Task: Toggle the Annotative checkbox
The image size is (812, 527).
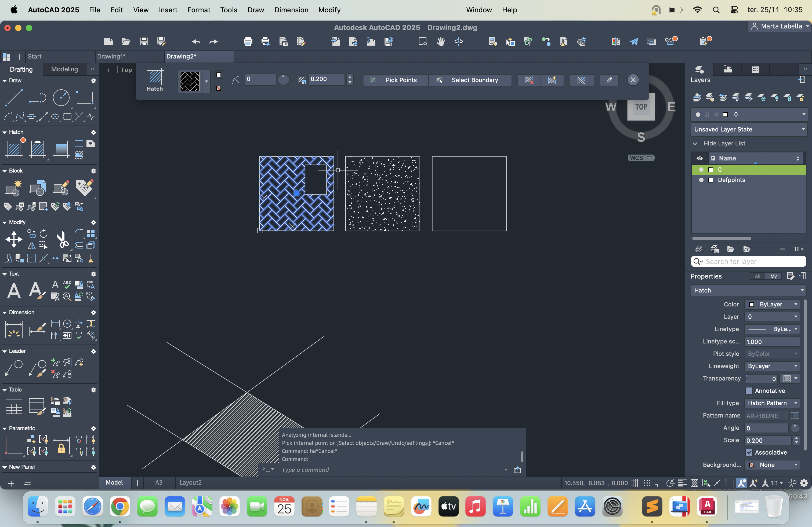Action: [749, 391]
